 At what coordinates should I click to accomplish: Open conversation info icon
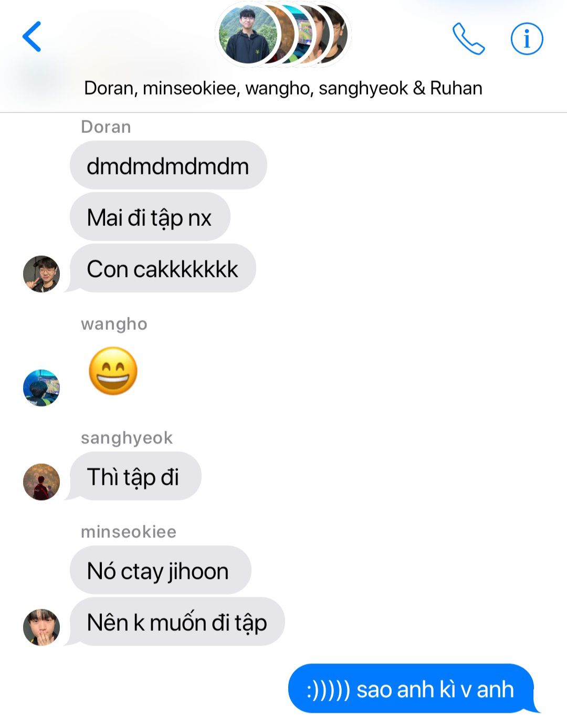pos(527,38)
